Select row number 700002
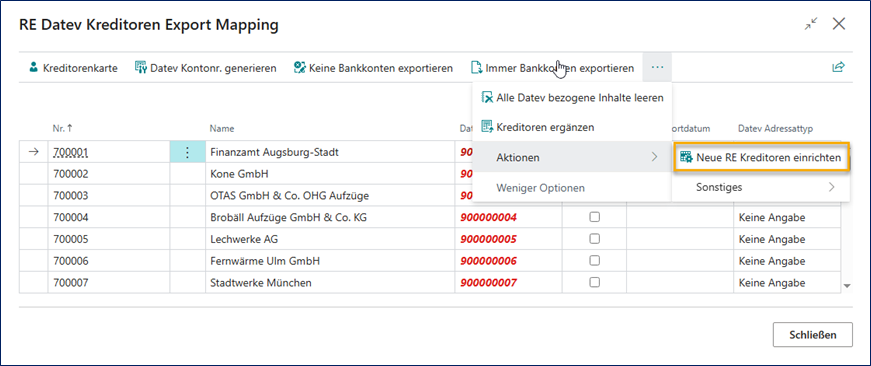This screenshot has height=366, width=871. point(71,174)
